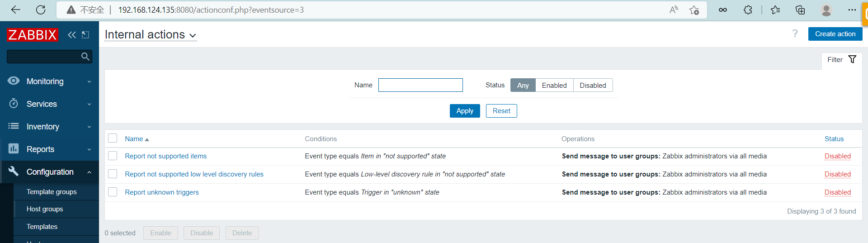Tick checkbox for Report not supported items

113,156
